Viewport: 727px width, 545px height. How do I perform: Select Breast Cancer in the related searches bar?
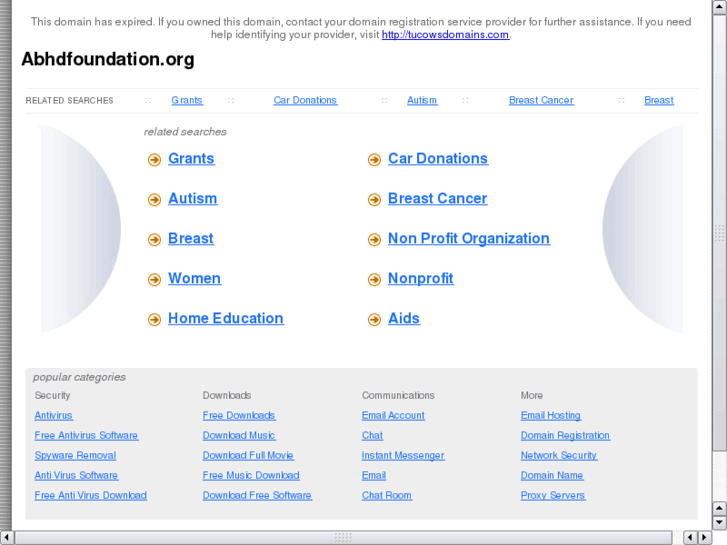tap(541, 101)
